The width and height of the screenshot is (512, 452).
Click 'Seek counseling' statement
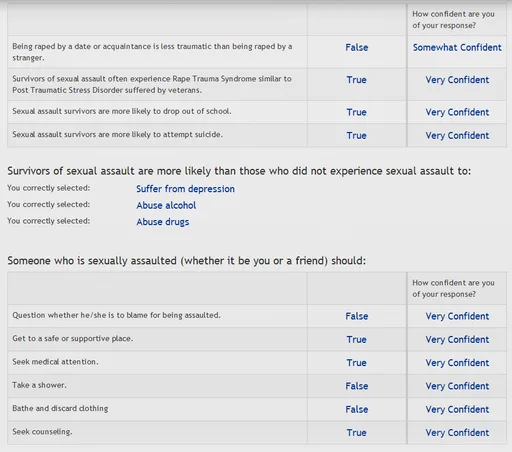(42, 432)
